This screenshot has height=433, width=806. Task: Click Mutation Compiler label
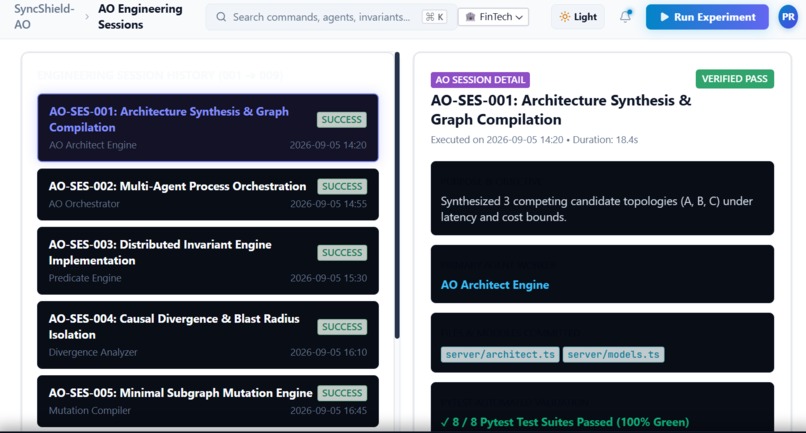89,410
